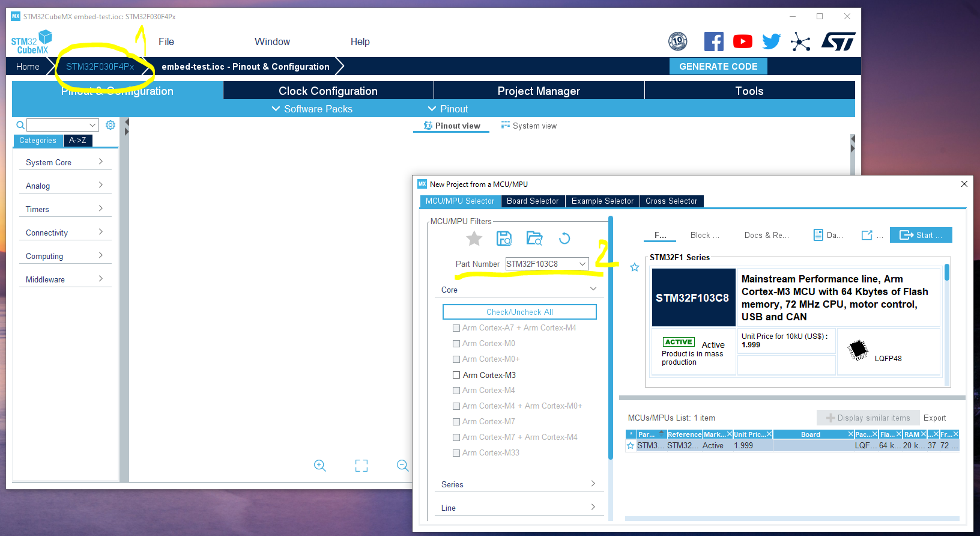Screen dimensions: 980x536
Task: Open the Cross Selector tab
Action: point(671,201)
